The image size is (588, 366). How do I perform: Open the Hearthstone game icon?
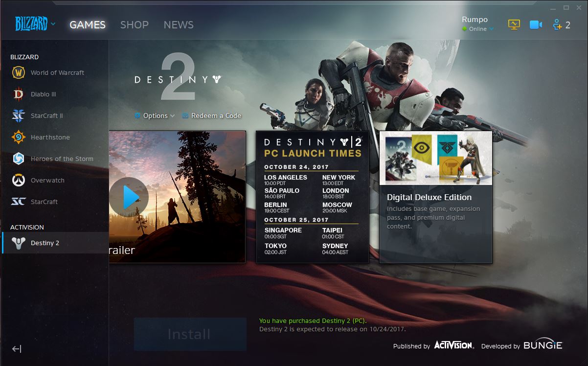(x=19, y=137)
